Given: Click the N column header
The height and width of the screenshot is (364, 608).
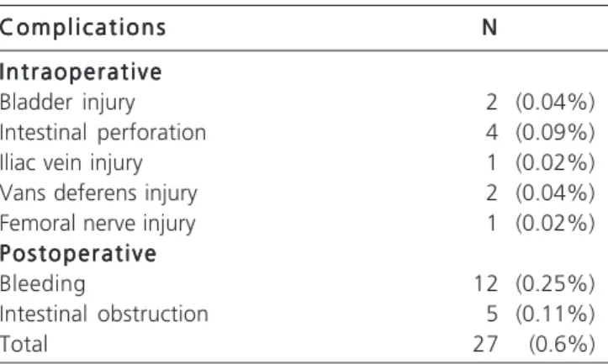Looking at the screenshot, I should (x=489, y=27).
